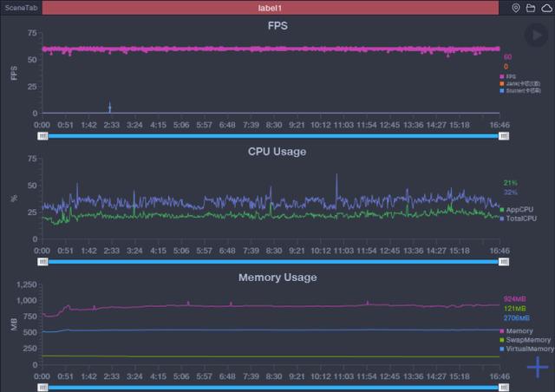The width and height of the screenshot is (555, 392).
Task: Toggle the VirtualMemory legend series
Action: pos(527,349)
